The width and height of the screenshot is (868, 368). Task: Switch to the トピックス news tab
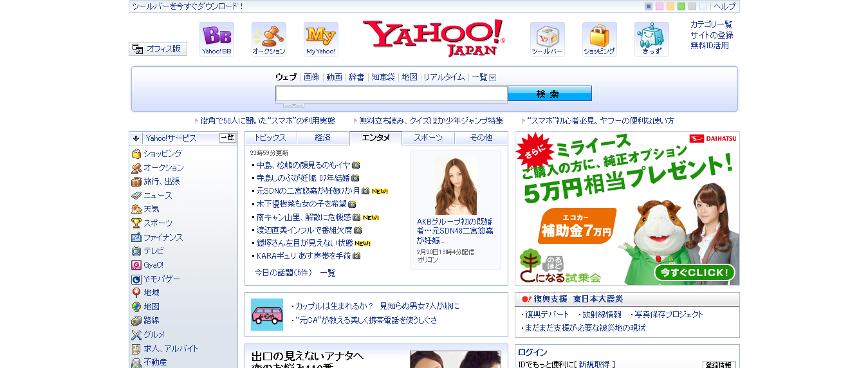click(x=271, y=138)
